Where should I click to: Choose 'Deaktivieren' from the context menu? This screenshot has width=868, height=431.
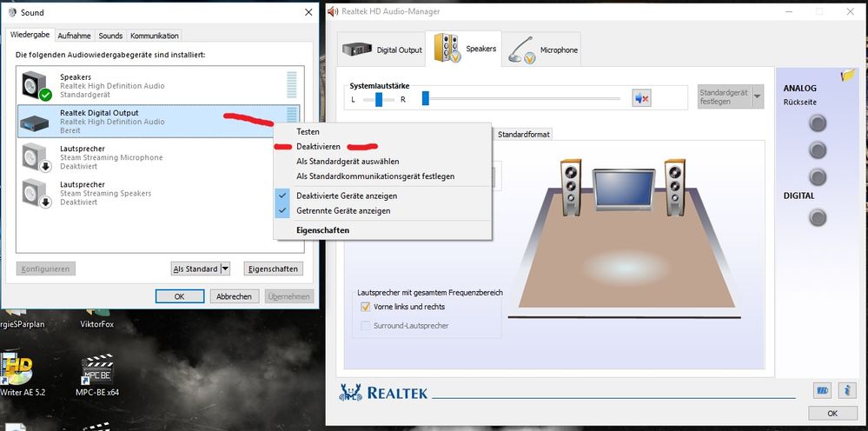pos(318,146)
